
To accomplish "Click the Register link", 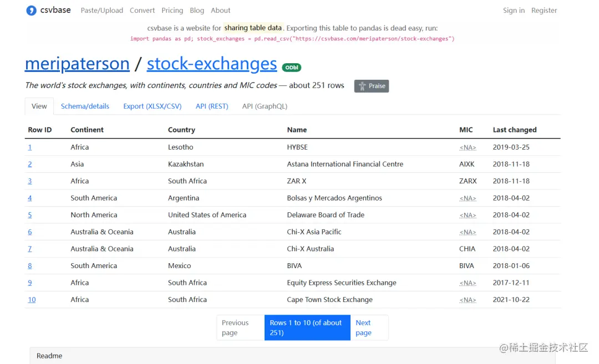I will click(544, 11).
